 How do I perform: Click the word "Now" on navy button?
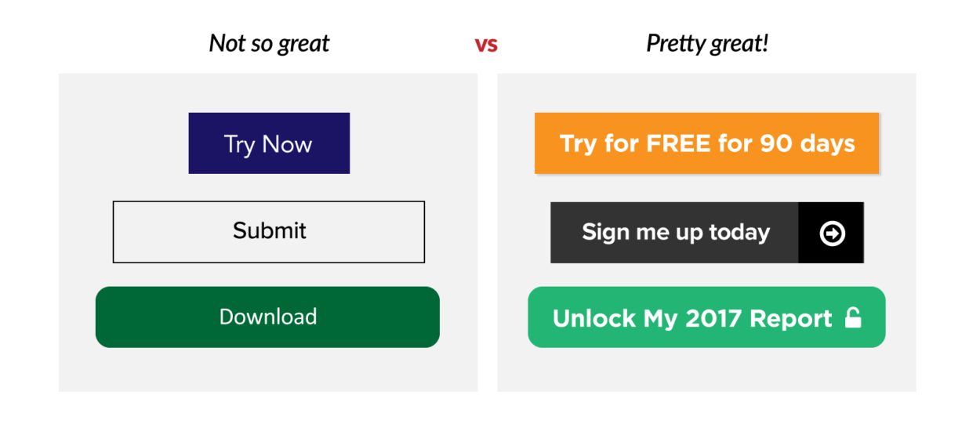click(287, 144)
